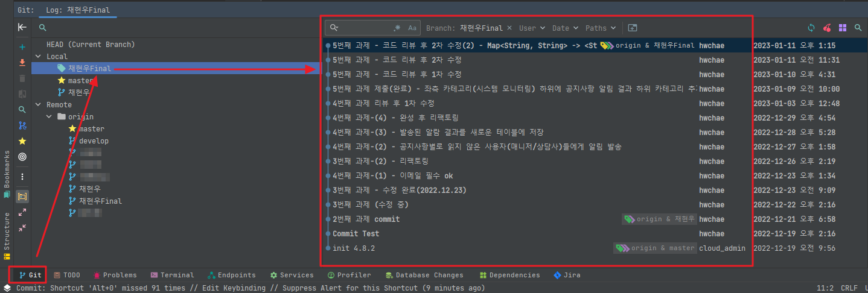Open the Endpoints tool window
This screenshot has width=868, height=293.
[x=232, y=275]
